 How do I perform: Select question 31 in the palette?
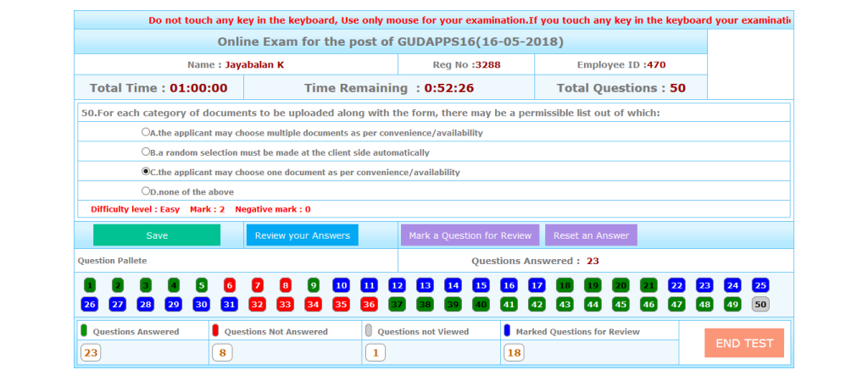click(x=229, y=304)
